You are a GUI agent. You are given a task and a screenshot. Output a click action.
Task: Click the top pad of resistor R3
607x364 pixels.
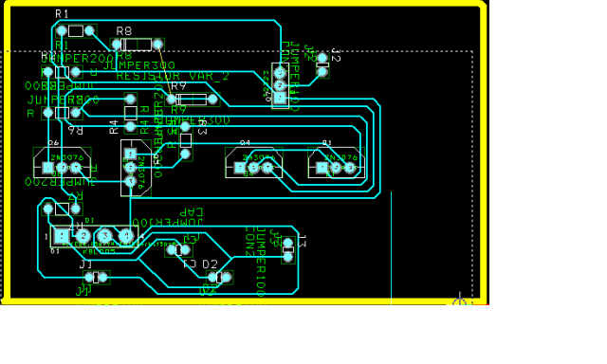(186, 126)
